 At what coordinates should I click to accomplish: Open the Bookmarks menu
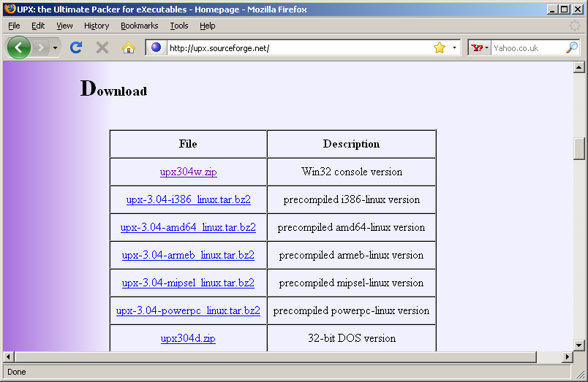pyautogui.click(x=139, y=26)
